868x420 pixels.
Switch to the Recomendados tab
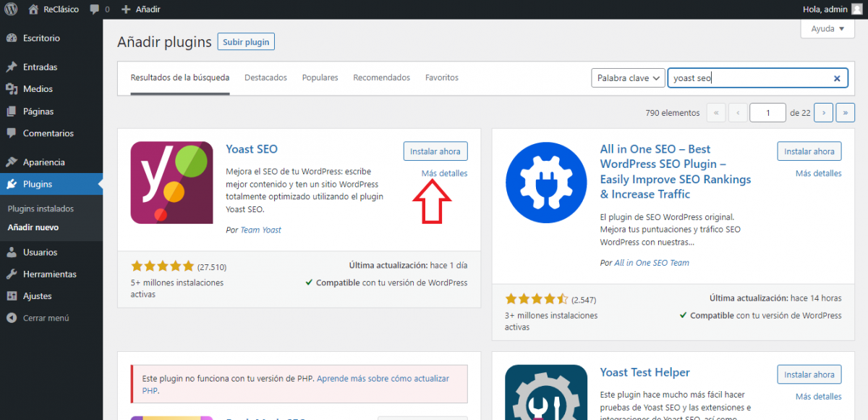381,77
